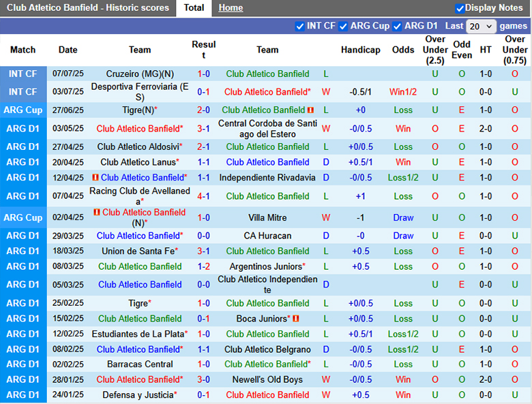Screen dimensions: 532x404
Task: Uncheck the ARG D1 filter checkbox
Action: pyautogui.click(x=397, y=26)
